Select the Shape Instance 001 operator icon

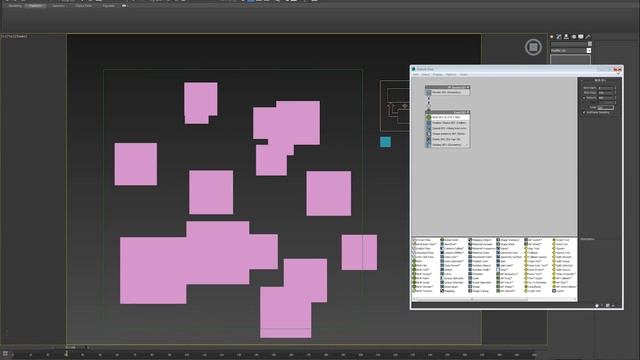pyautogui.click(x=429, y=133)
